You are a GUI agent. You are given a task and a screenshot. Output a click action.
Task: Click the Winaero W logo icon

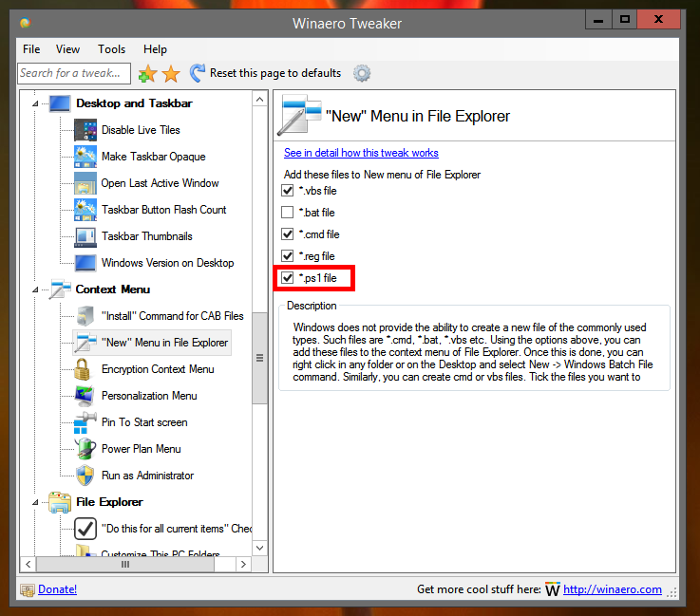tap(553, 589)
